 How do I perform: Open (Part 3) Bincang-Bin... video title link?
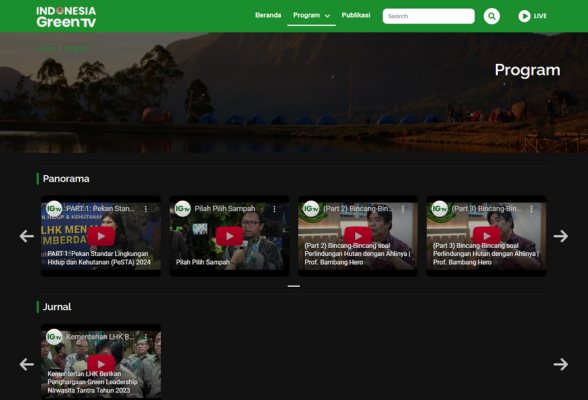[x=486, y=208]
